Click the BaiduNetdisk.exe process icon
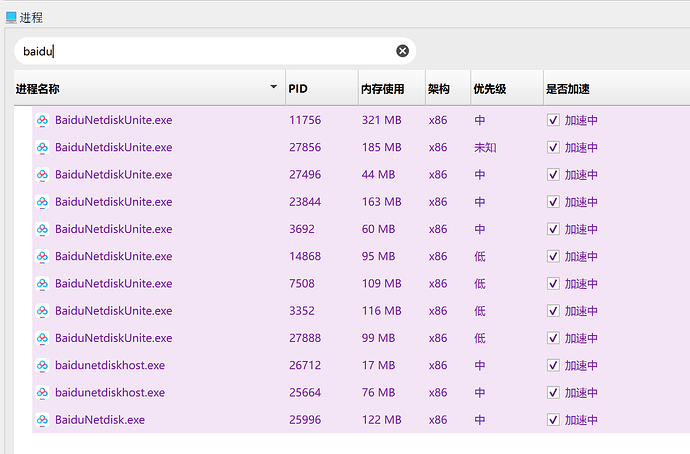The height and width of the screenshot is (454, 690). (42, 420)
